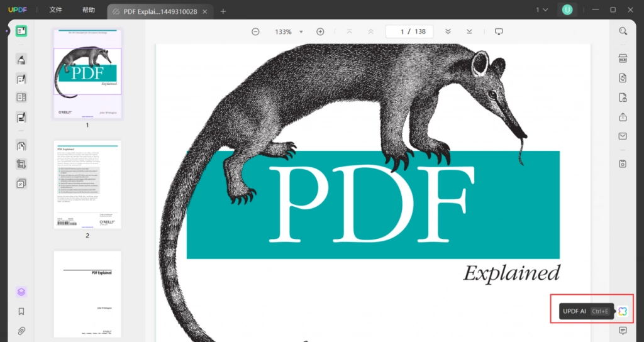The image size is (644, 342).
Task: Toggle the thumbnails layers panel
Action: [21, 292]
